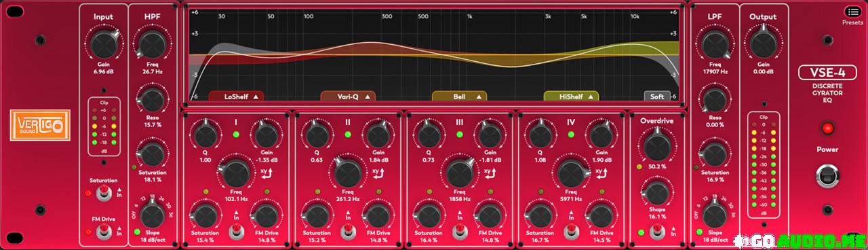Viewport: 868px width, 250px height.
Task: Click the green LED above band II
Action: [347, 135]
